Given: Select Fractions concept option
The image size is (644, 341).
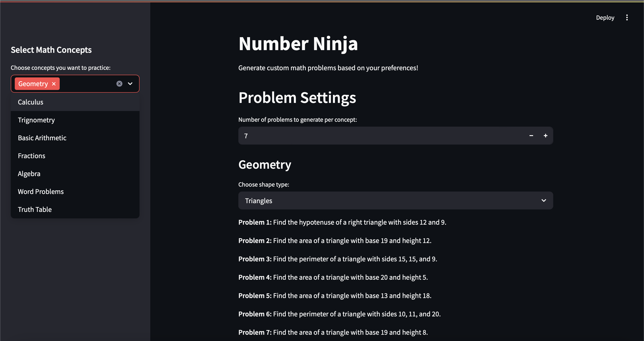Looking at the screenshot, I should pos(32,156).
